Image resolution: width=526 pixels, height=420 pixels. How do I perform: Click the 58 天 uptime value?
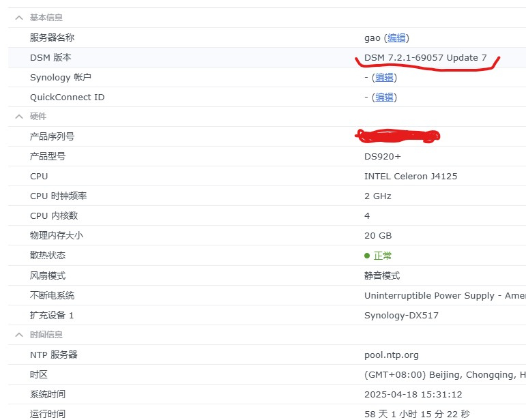[417, 415]
